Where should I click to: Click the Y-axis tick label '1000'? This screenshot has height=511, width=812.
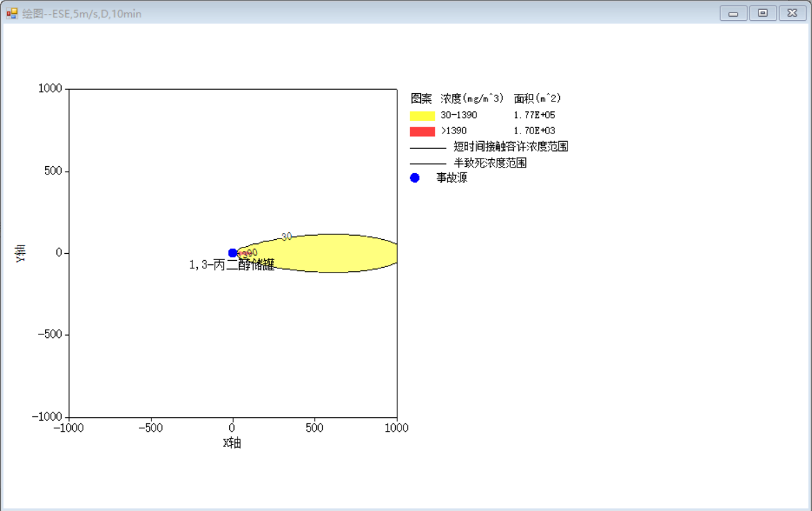50,88
